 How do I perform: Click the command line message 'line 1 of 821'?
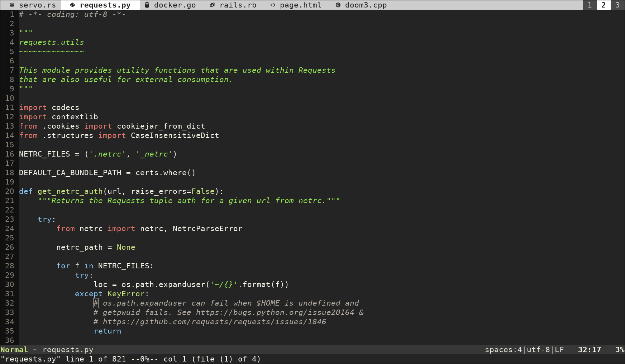click(x=96, y=359)
